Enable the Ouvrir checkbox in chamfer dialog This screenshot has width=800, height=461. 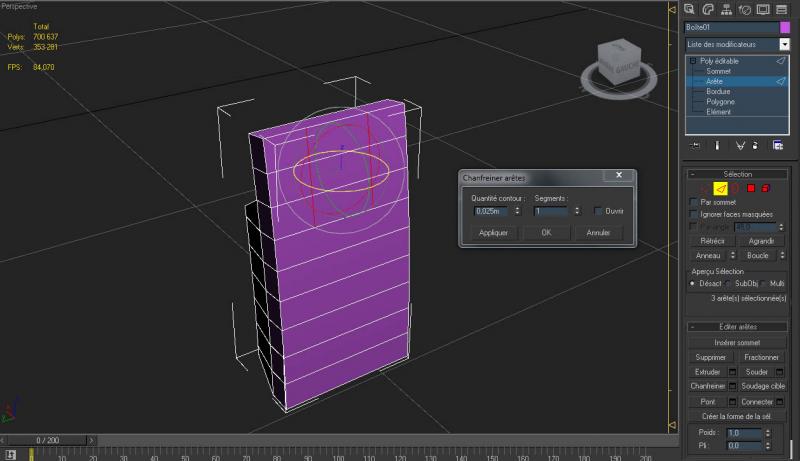[x=599, y=211]
